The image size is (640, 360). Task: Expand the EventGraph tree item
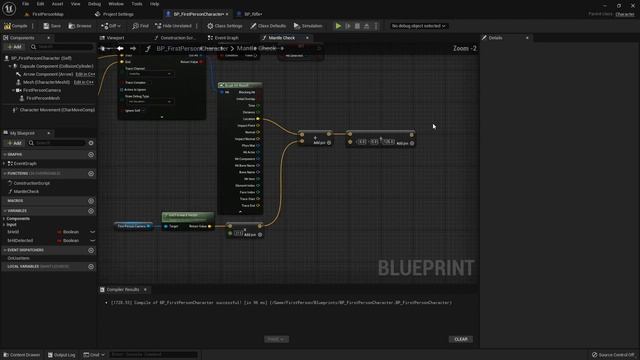(x=4, y=163)
